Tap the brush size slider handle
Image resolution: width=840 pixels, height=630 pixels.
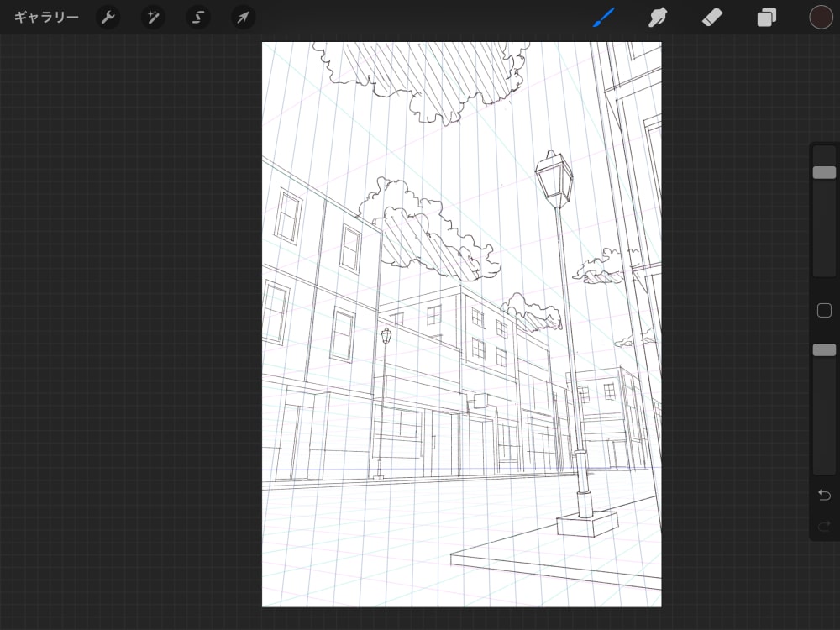(824, 171)
